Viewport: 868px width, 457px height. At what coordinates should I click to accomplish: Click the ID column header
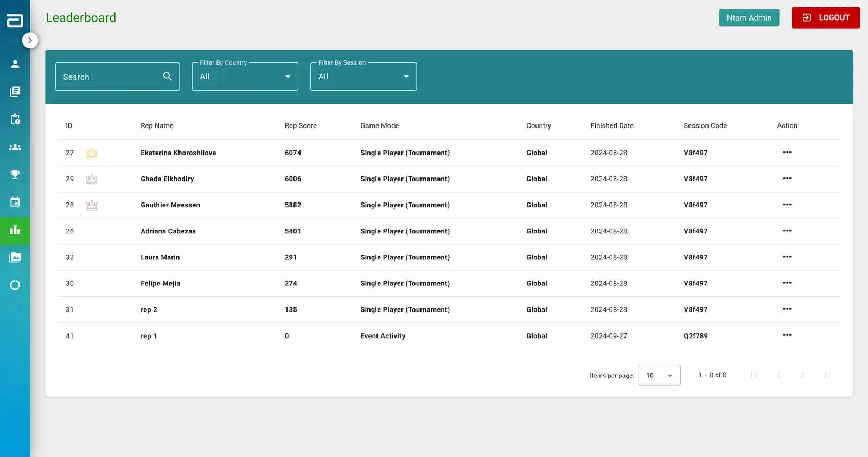click(69, 125)
